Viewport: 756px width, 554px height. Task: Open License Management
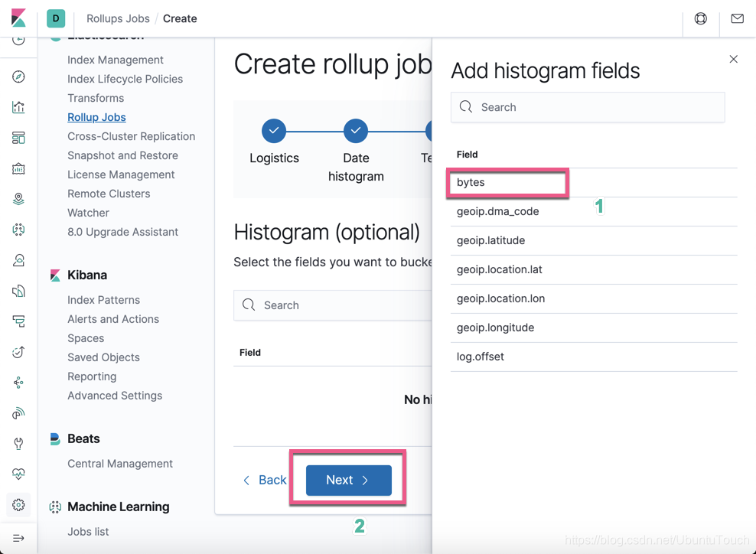[x=121, y=174]
